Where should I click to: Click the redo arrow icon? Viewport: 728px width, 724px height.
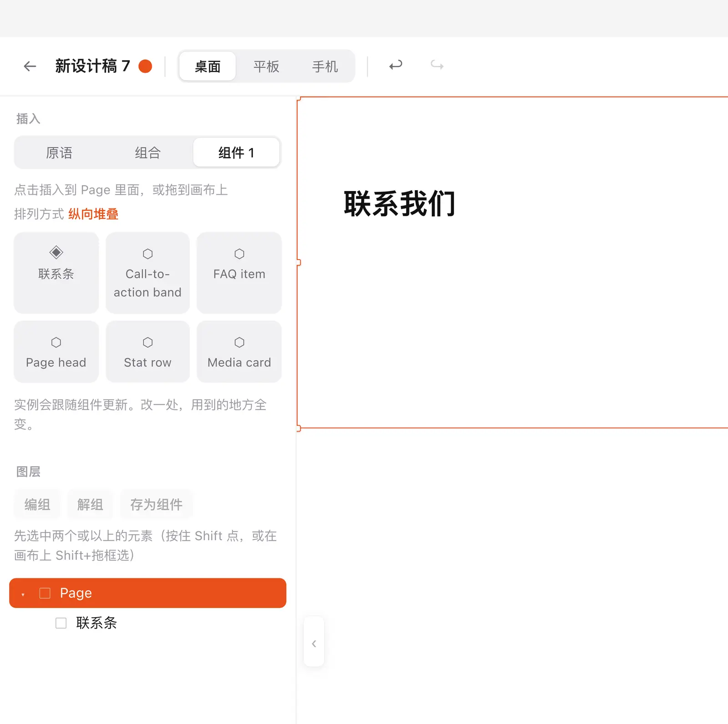(x=437, y=65)
